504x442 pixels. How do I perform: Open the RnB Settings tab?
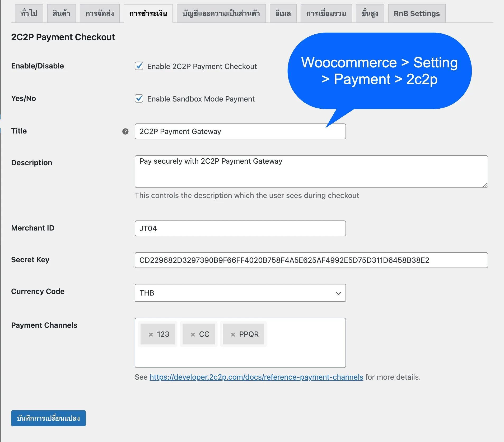point(417,13)
